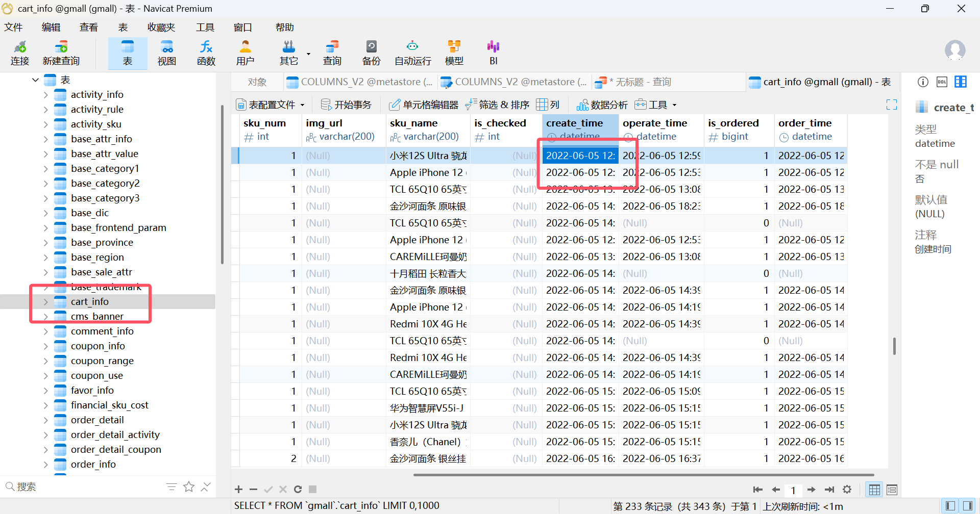Switch to form view mode
Image resolution: width=980 pixels, height=514 pixels.
click(892, 490)
